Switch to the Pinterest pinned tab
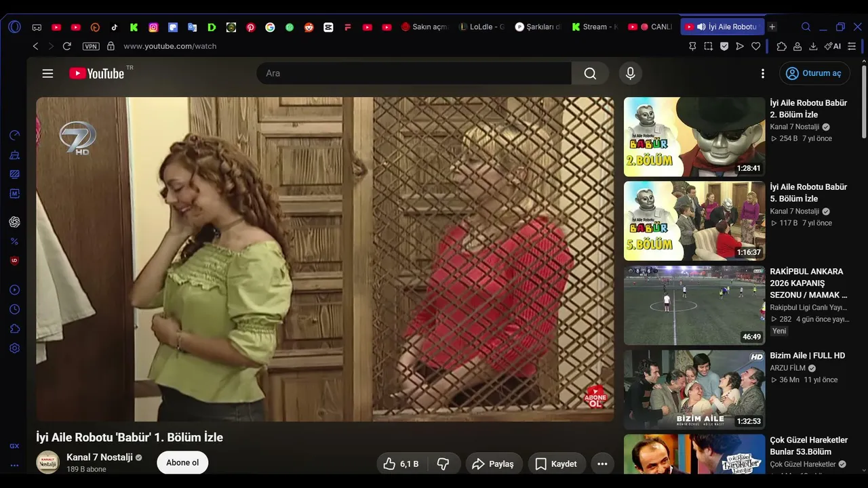Screen dimensions: 868x488 tap(251, 27)
